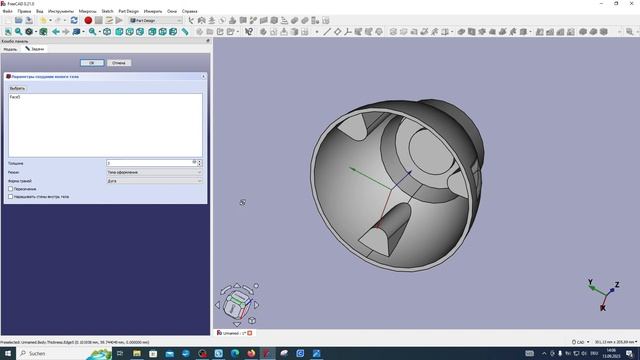
Task: Click the right view cube icon
Action: [x=140, y=32]
